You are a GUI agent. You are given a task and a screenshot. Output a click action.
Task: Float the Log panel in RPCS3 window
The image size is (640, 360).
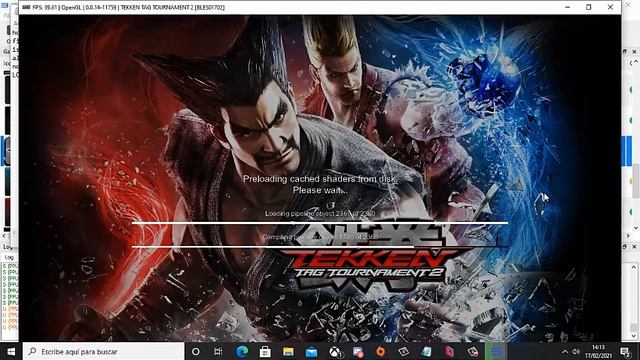(x=625, y=247)
